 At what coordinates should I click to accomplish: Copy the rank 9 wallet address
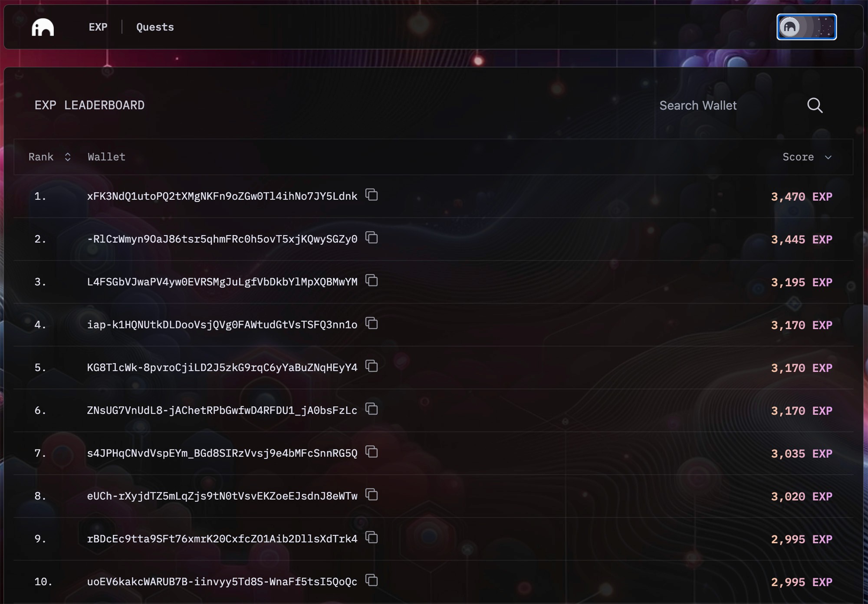372,538
